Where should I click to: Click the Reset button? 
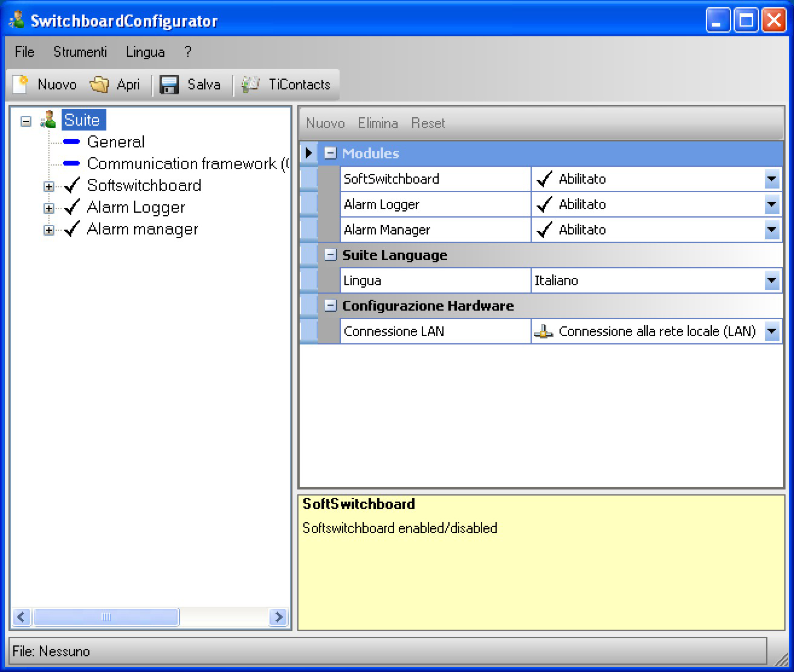coord(428,123)
